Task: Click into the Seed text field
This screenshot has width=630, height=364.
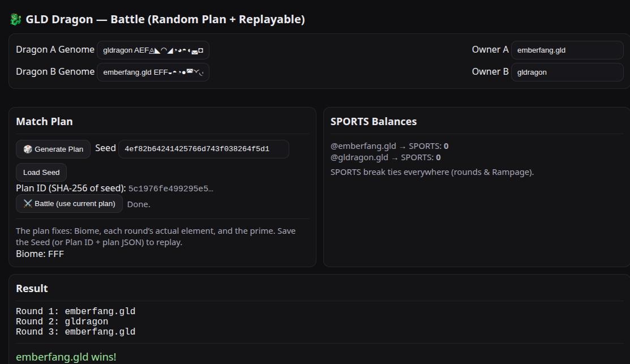Action: [204, 149]
